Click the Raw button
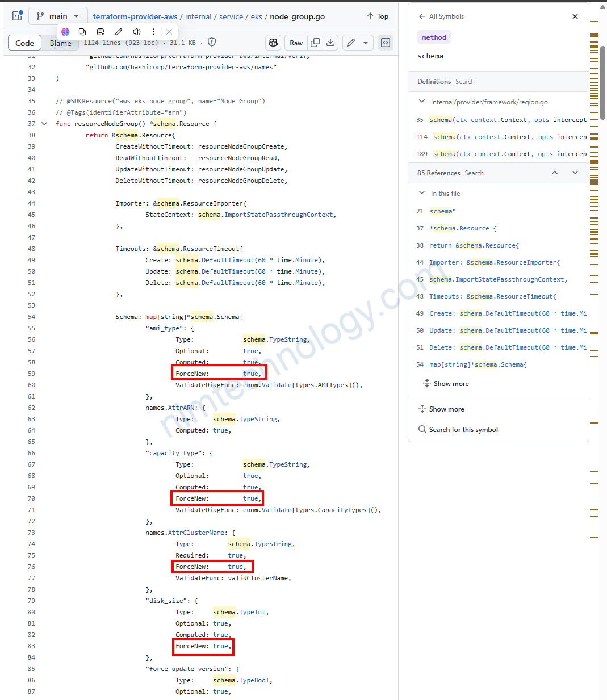The height and width of the screenshot is (700, 607). pyautogui.click(x=296, y=43)
